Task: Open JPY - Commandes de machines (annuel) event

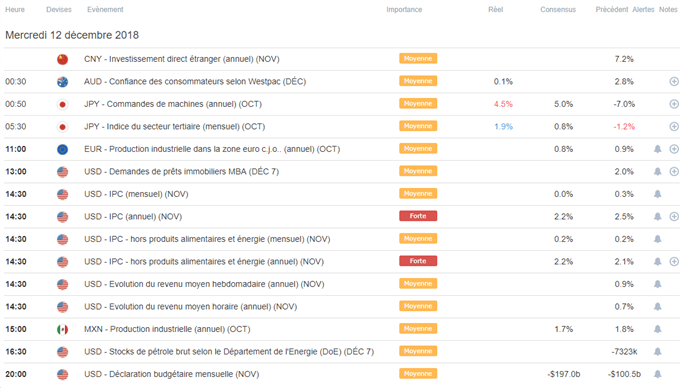Action: 173,104
